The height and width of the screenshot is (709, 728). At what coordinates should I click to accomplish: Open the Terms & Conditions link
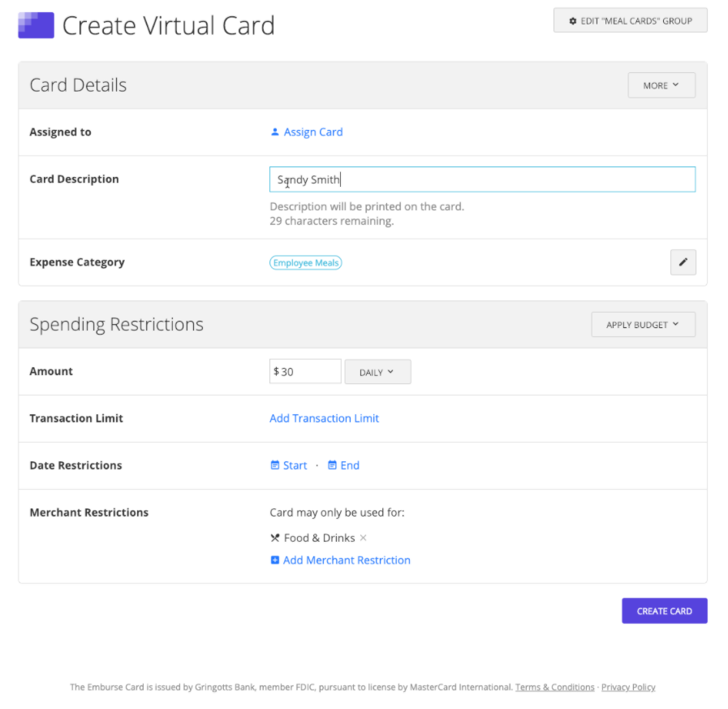coord(554,686)
